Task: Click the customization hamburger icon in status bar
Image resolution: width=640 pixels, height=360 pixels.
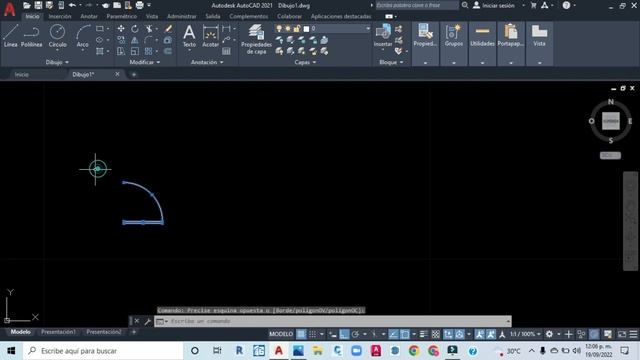Action: coord(633,334)
